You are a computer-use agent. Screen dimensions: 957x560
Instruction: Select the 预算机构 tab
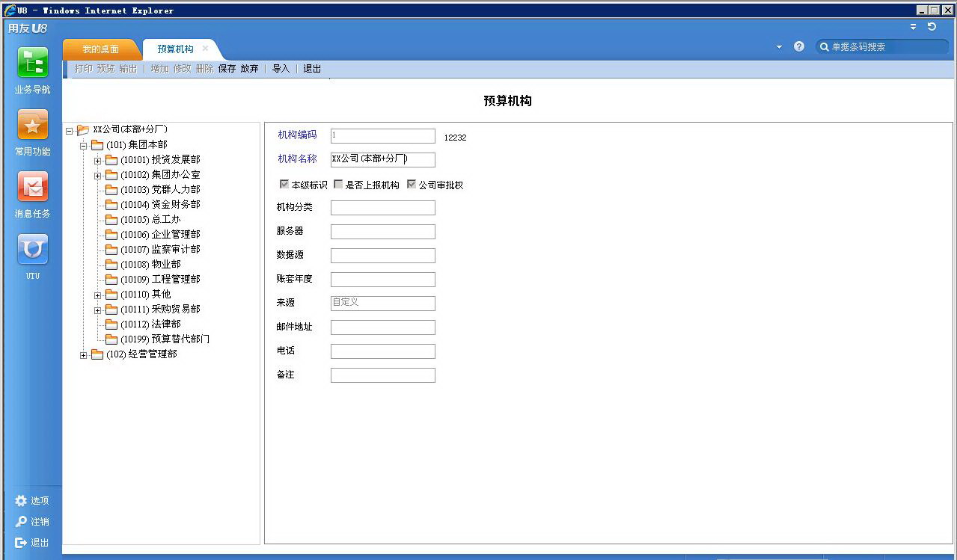[x=176, y=49]
